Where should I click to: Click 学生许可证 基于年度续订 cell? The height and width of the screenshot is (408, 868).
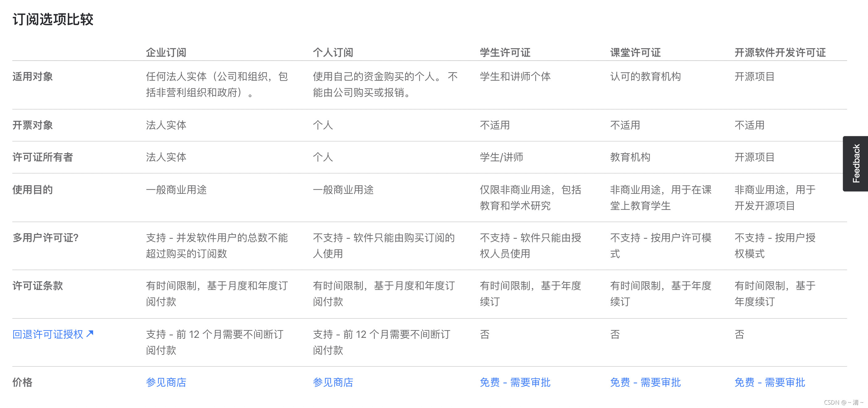pyautogui.click(x=530, y=294)
